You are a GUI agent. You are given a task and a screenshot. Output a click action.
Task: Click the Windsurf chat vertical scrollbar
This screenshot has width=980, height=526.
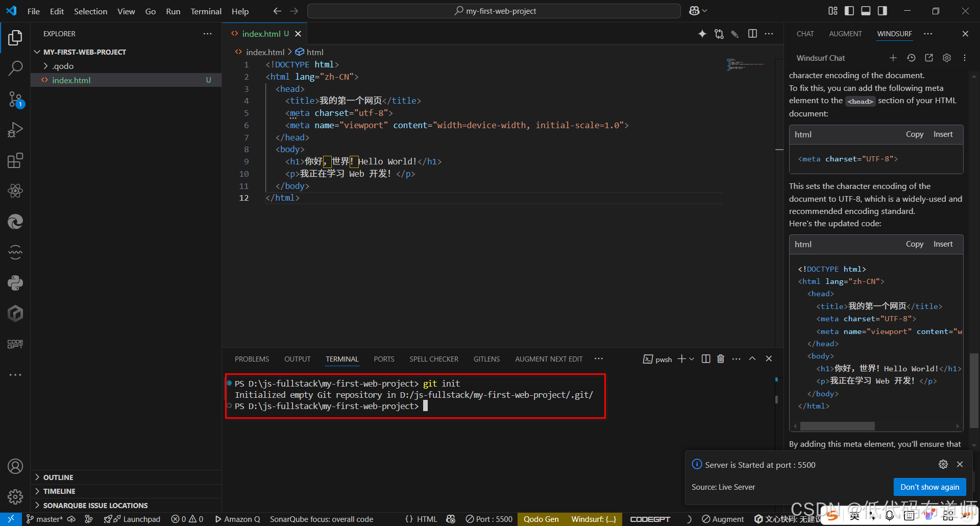click(x=974, y=390)
